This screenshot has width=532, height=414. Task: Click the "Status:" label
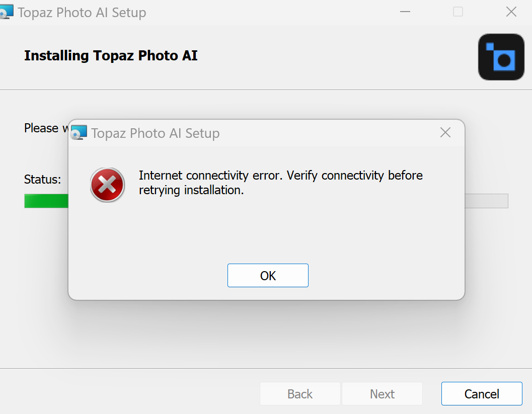pos(43,179)
